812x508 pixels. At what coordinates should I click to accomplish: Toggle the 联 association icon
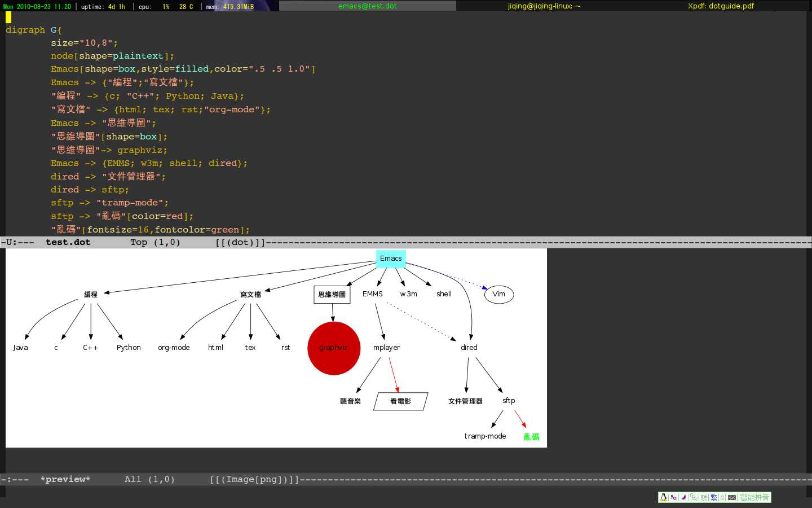tap(704, 497)
